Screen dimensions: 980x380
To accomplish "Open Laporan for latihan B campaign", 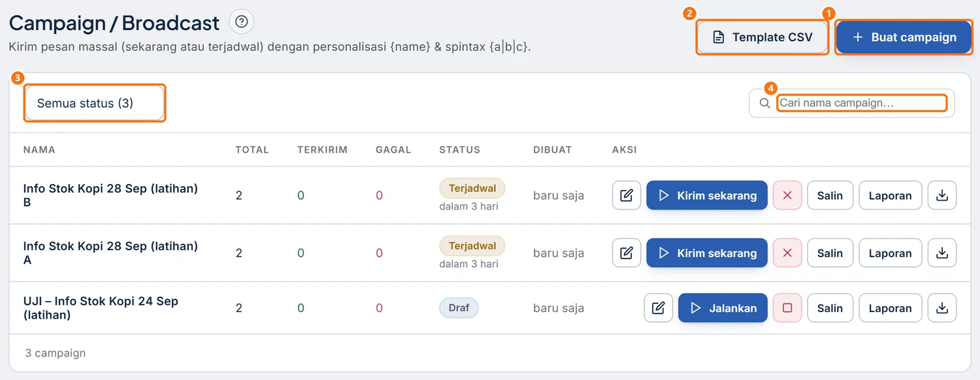I will click(x=890, y=195).
